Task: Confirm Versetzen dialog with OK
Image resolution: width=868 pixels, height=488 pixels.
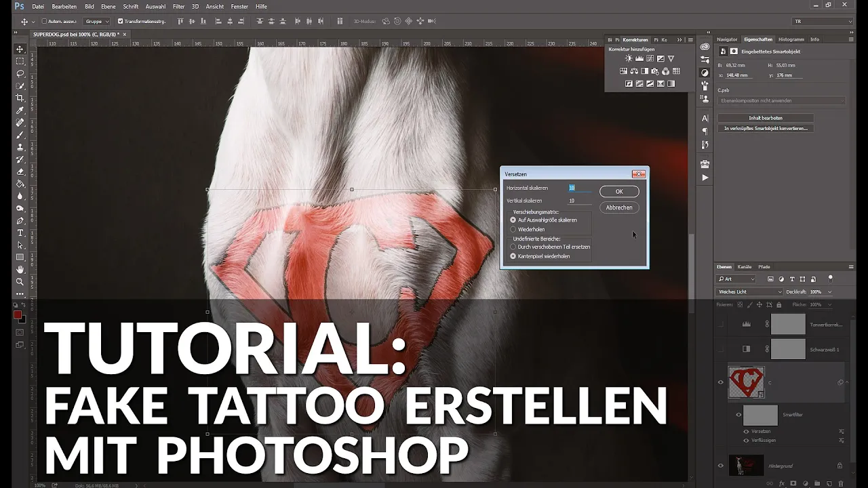Action: pyautogui.click(x=619, y=192)
